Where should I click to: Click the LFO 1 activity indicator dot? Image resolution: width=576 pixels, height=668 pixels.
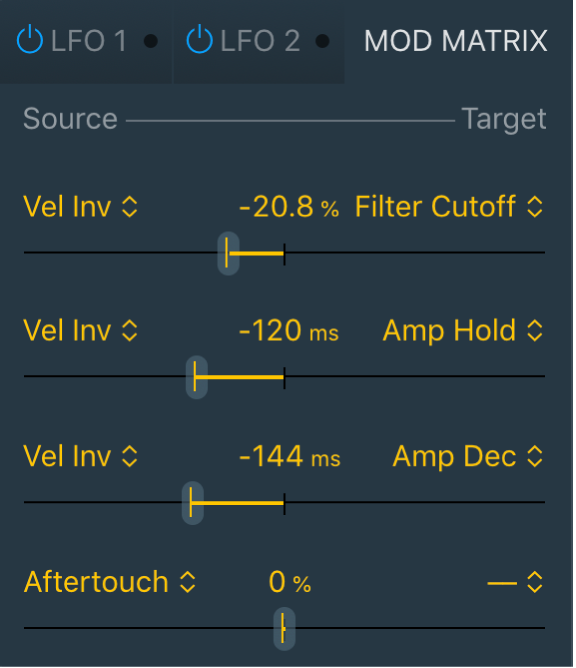(x=150, y=41)
